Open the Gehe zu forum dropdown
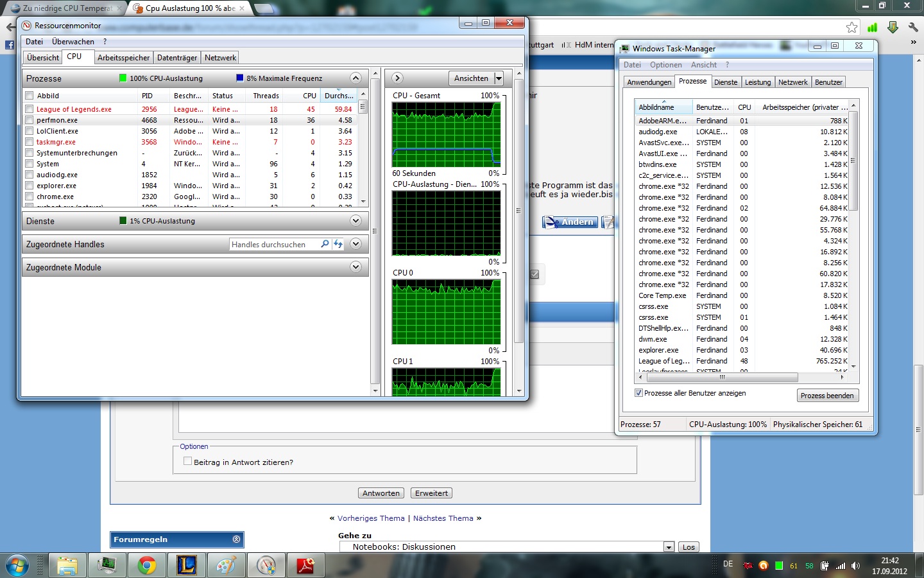This screenshot has width=924, height=578. (x=669, y=547)
